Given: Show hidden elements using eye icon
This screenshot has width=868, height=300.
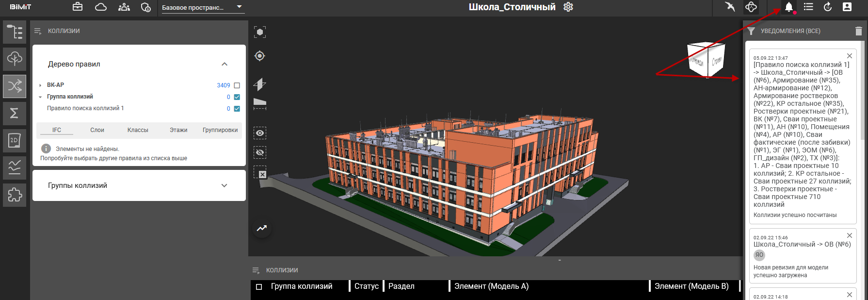Looking at the screenshot, I should (x=260, y=133).
